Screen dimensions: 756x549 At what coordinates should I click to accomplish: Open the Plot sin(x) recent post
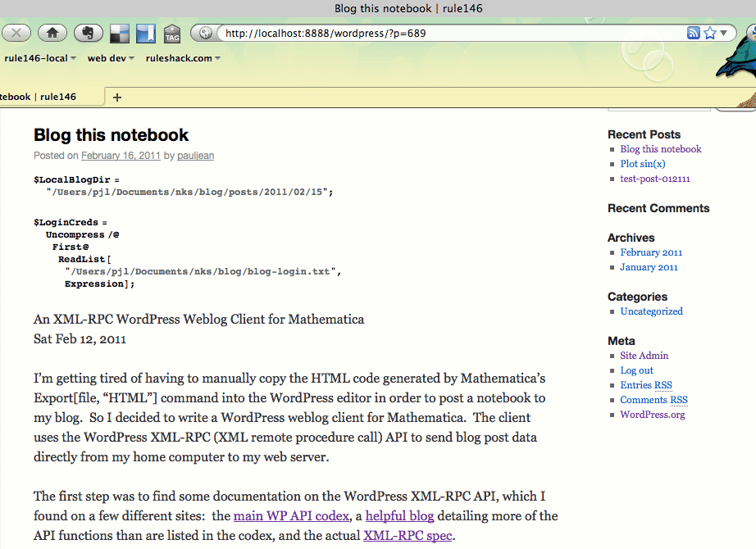[643, 164]
